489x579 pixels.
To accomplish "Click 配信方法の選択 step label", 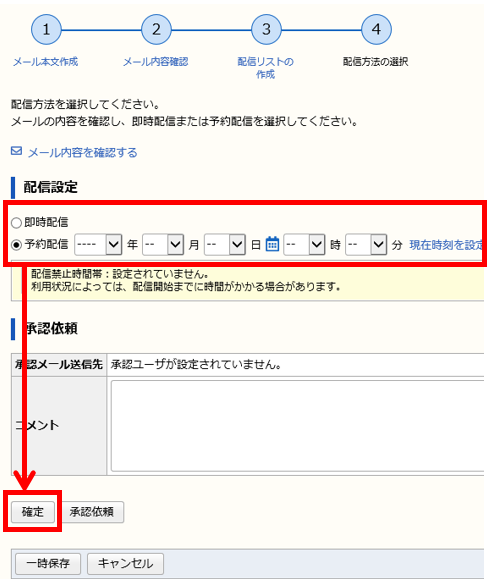I will point(376,62).
